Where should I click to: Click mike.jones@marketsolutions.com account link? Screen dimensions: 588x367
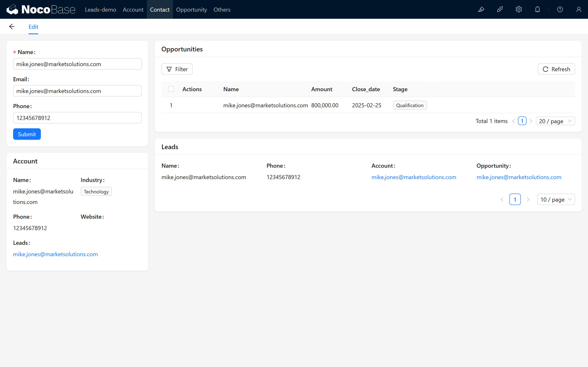[x=414, y=177]
